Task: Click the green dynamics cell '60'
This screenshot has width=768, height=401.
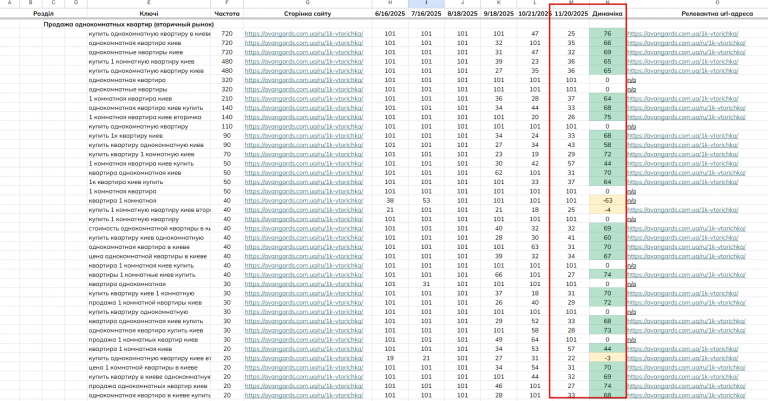Action: (607, 238)
